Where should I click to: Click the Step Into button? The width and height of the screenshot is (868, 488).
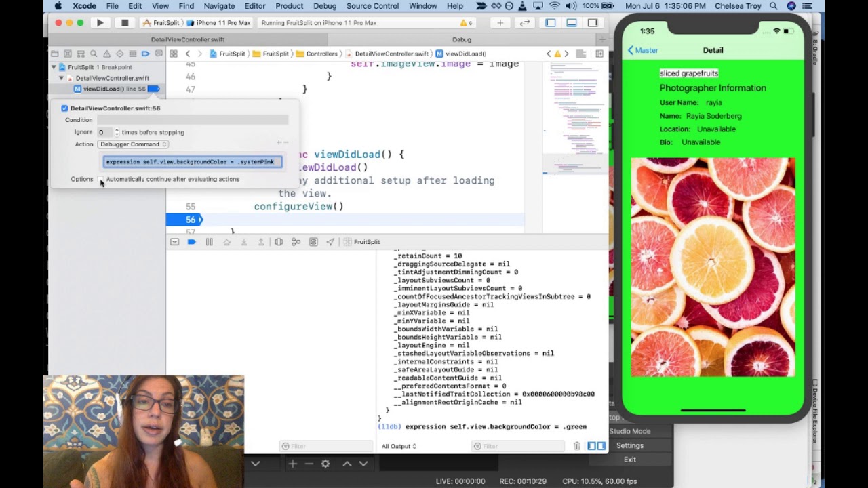pos(243,242)
